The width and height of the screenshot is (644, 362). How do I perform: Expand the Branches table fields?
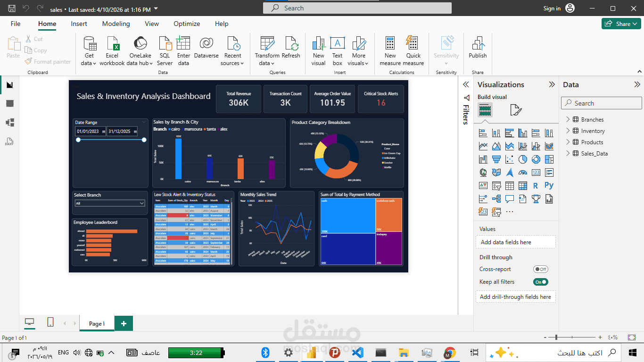[x=568, y=120]
